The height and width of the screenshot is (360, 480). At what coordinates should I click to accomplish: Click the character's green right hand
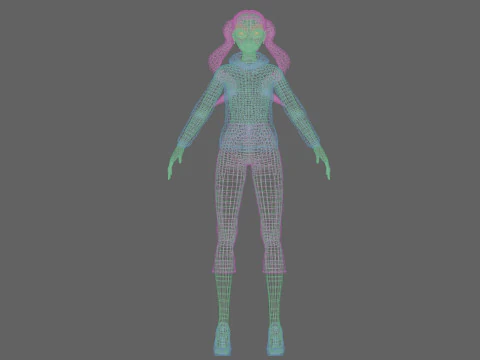pyautogui.click(x=175, y=162)
